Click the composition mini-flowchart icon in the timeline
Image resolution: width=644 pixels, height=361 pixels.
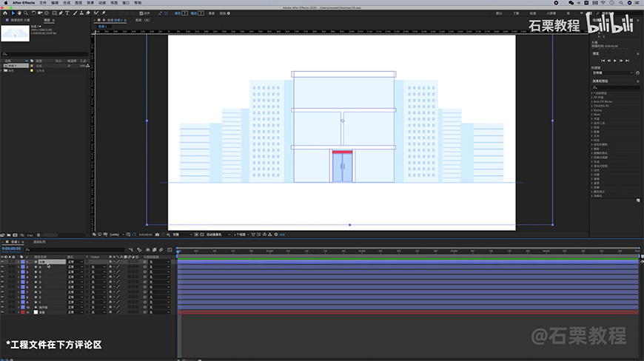click(x=131, y=250)
